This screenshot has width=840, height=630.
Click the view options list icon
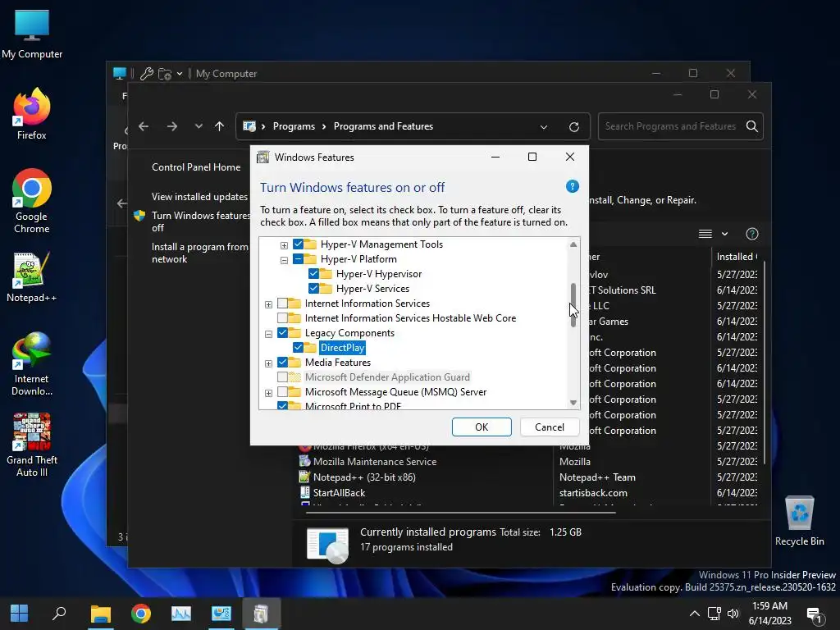705,234
